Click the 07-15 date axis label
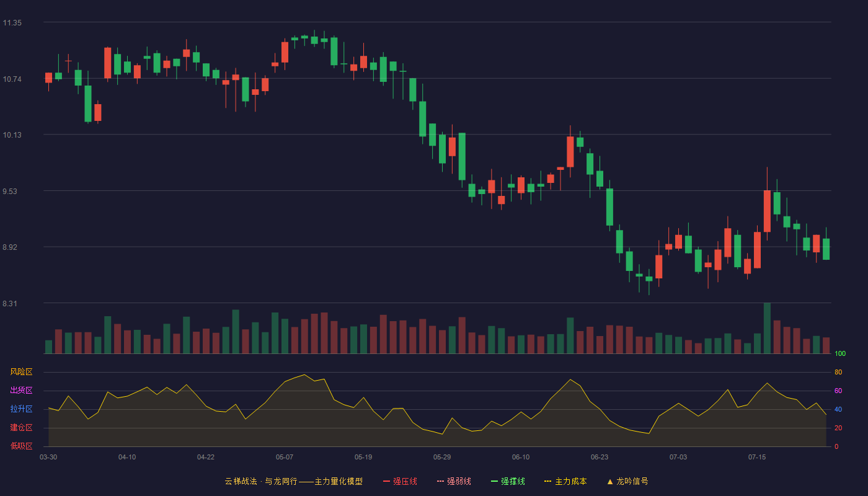The width and height of the screenshot is (868, 496). (757, 457)
